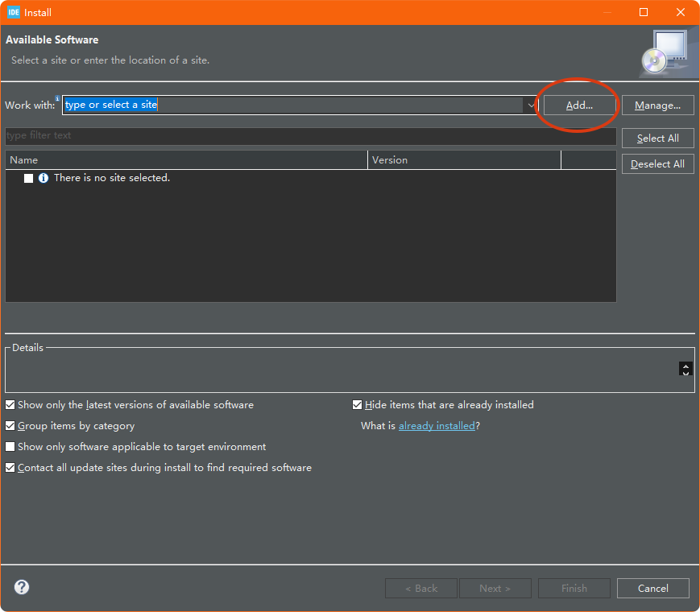Viewport: 700px width, 612px height.
Task: Minimize the Install dialog window
Action: [607, 12]
